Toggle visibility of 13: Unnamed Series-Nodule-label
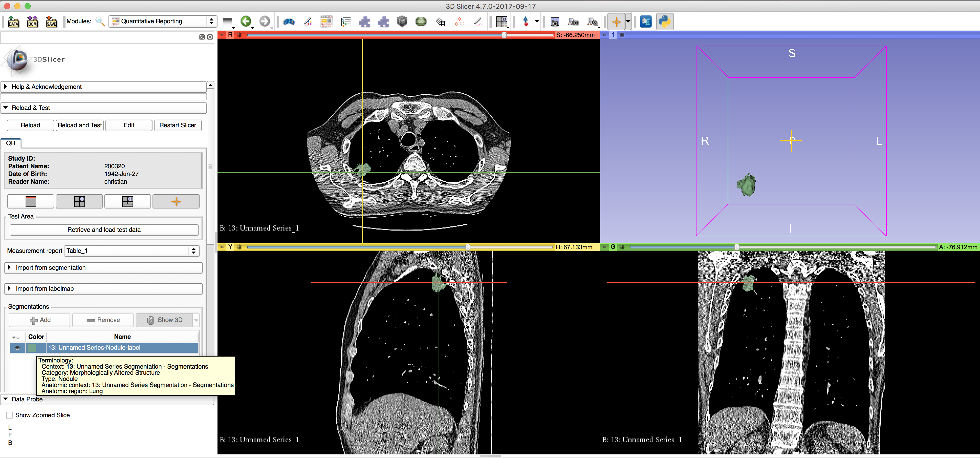This screenshot has height=458, width=980. 17,348
